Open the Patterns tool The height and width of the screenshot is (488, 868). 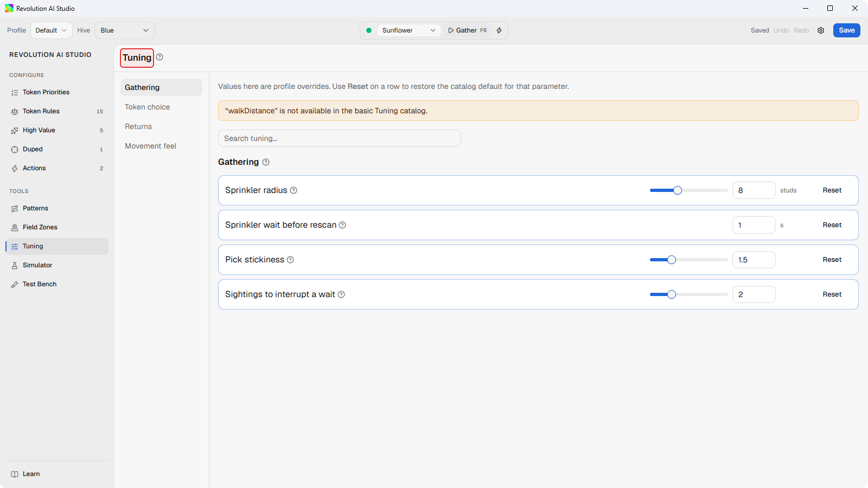(x=57, y=208)
